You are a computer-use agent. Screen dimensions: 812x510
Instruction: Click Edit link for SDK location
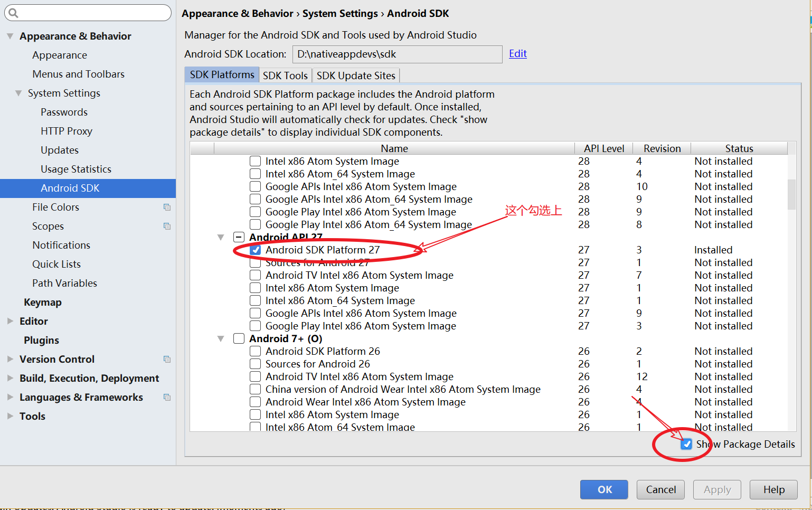coord(518,53)
